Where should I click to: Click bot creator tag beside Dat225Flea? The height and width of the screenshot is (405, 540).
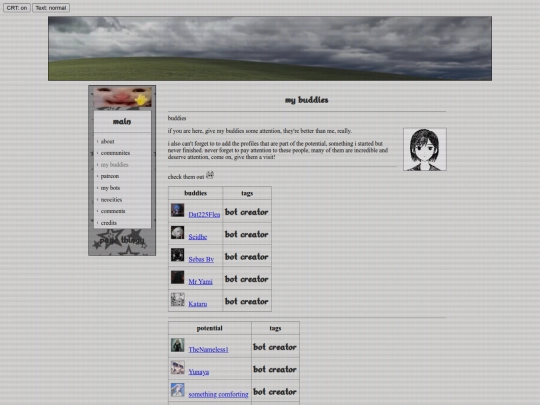(247, 212)
